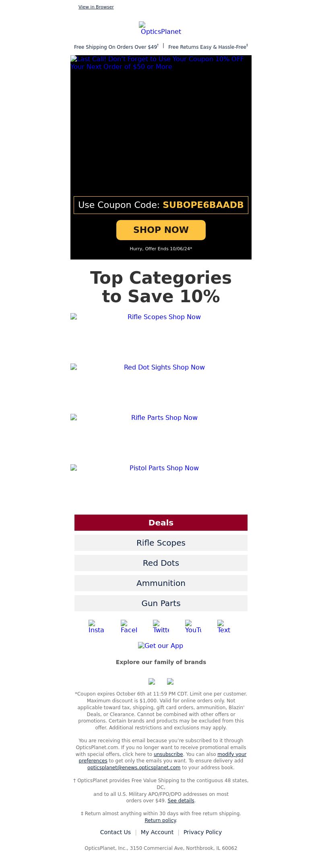The height and width of the screenshot is (868, 322).
Task: Open the Gun Parts category
Action: coord(161,603)
